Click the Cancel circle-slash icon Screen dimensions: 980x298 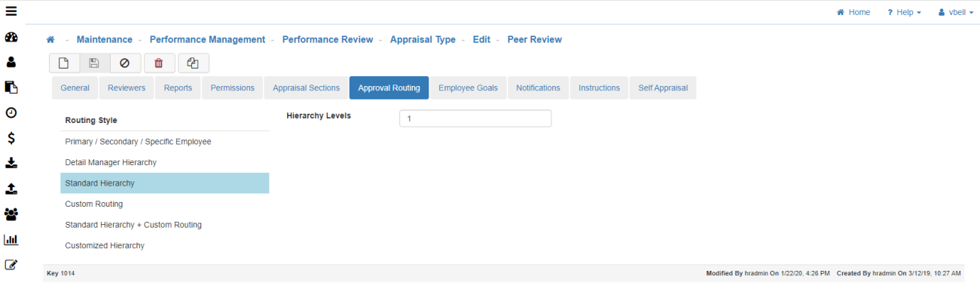click(x=125, y=63)
